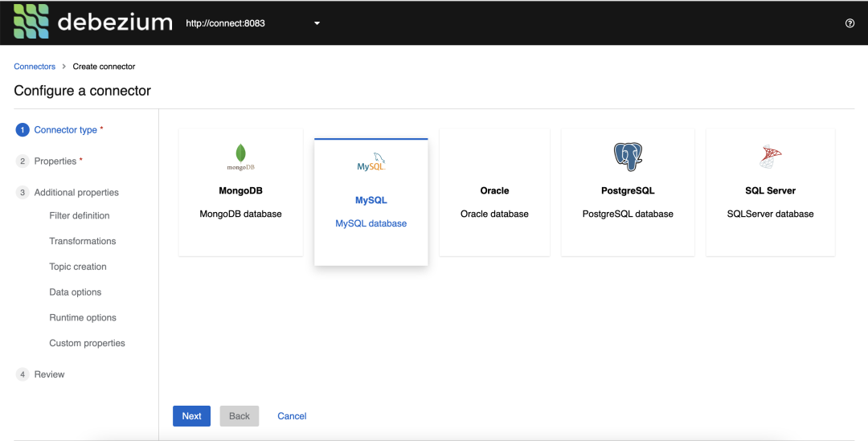The height and width of the screenshot is (441, 868).
Task: Select the http://connect:8083 cluster field
Action: pos(253,23)
